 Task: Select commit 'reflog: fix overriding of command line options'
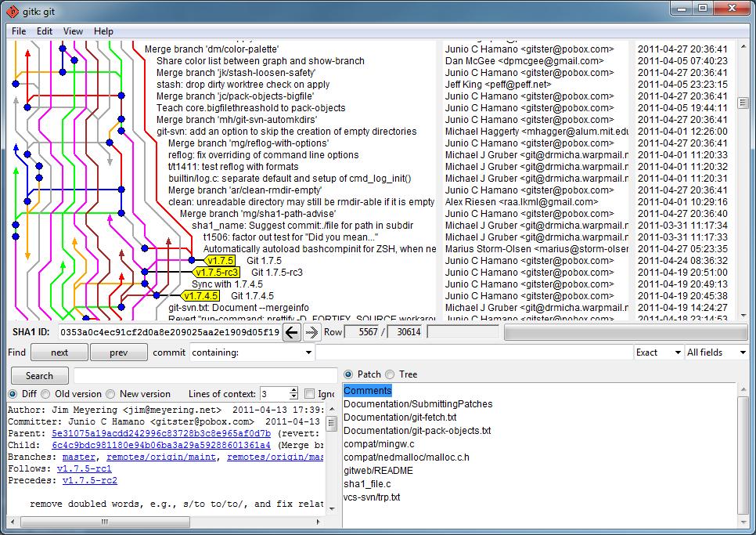point(263,155)
